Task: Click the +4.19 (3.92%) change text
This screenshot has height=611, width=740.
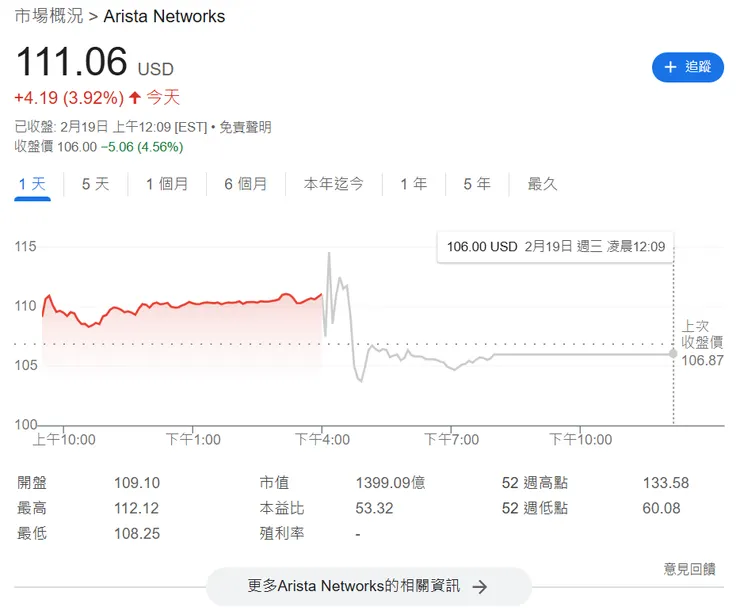Action: coord(69,98)
